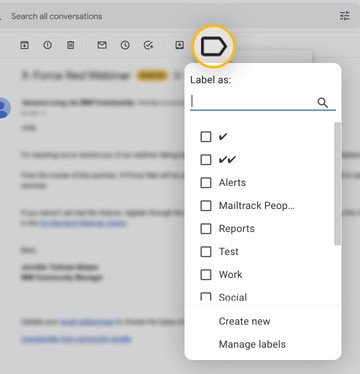Open search options filter icon

(345, 16)
